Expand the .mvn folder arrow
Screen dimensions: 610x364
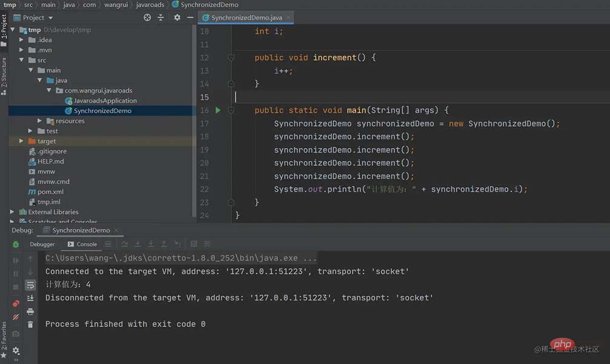click(21, 50)
